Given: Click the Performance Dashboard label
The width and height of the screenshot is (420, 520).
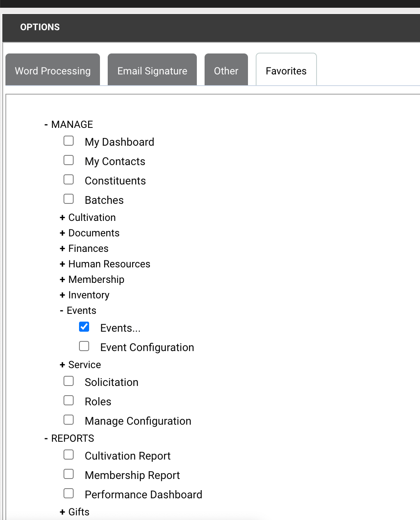Looking at the screenshot, I should [x=143, y=495].
